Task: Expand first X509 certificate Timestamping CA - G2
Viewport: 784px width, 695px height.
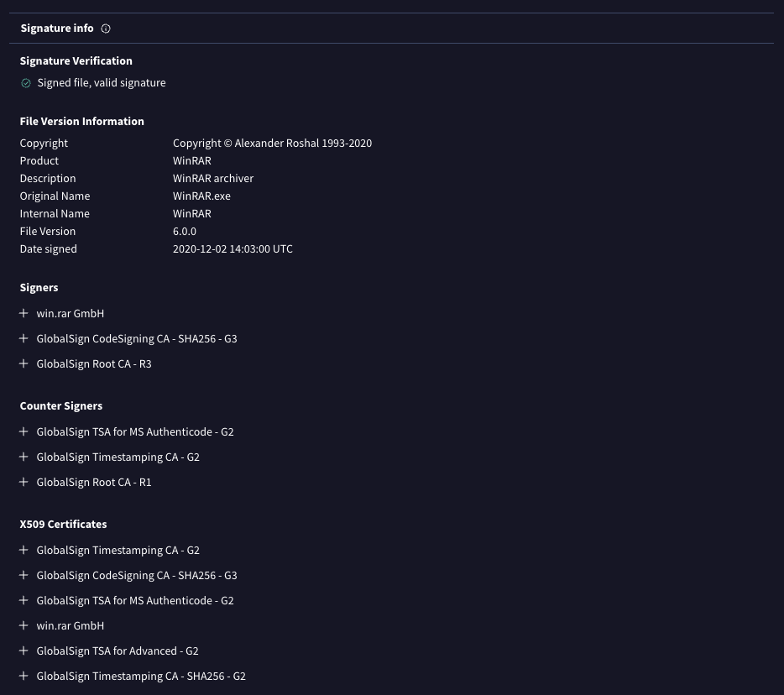Action: pos(24,550)
